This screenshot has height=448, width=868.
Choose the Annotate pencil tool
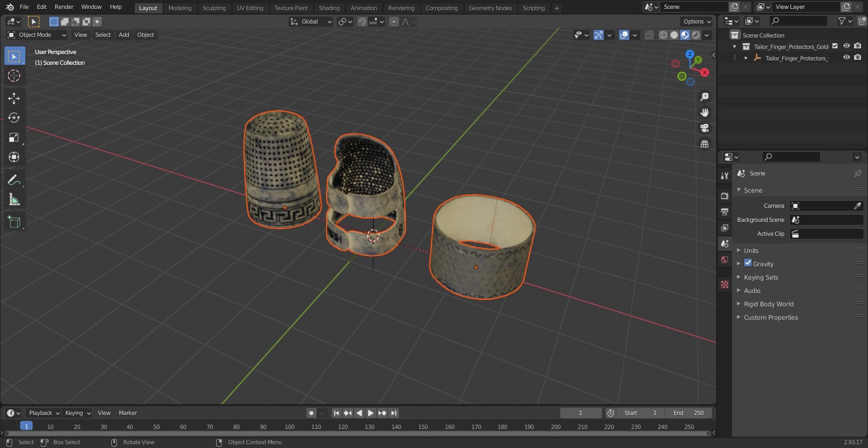coord(14,180)
